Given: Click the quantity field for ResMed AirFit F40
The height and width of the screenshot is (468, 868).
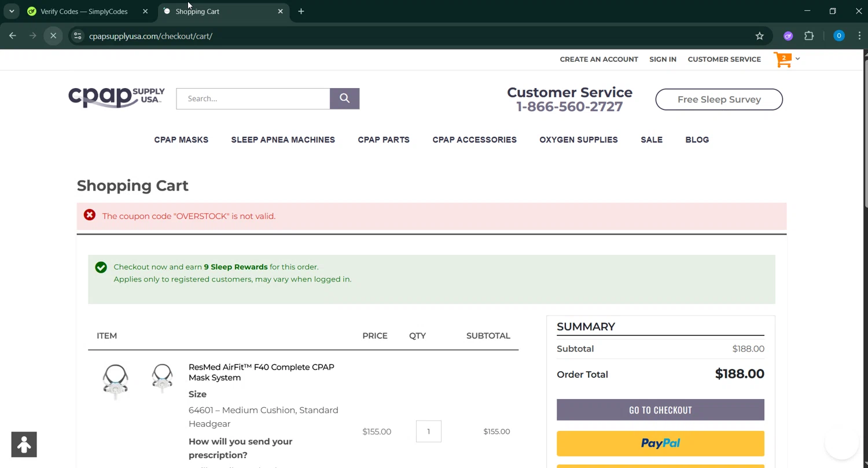Looking at the screenshot, I should pos(428,431).
